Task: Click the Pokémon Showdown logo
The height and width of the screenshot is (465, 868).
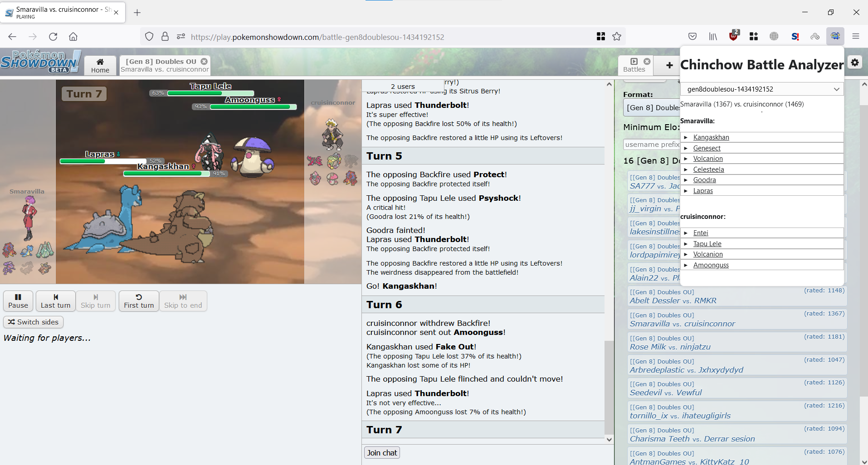Action: tap(40, 62)
